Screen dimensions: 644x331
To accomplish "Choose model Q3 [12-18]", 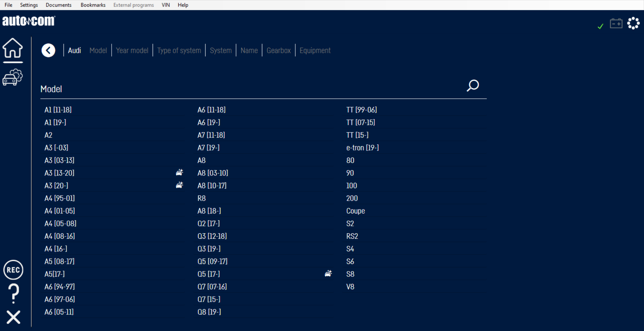I will (x=212, y=236).
